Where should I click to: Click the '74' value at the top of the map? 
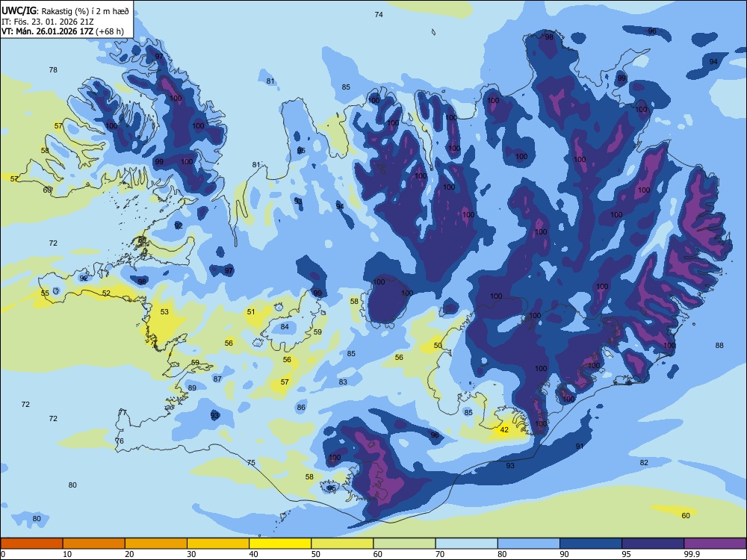(x=379, y=15)
